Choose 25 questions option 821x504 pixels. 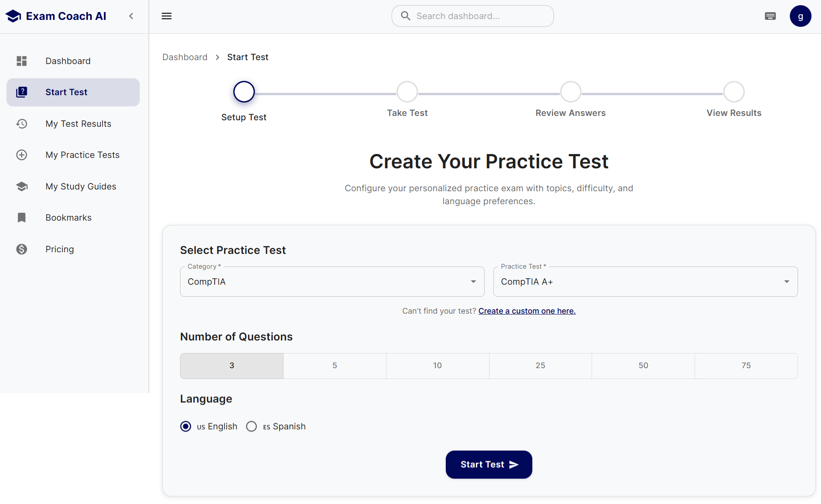[541, 366]
